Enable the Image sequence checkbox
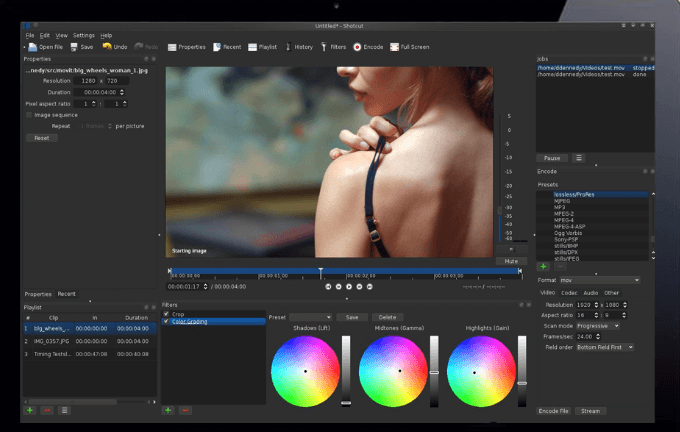 point(28,115)
